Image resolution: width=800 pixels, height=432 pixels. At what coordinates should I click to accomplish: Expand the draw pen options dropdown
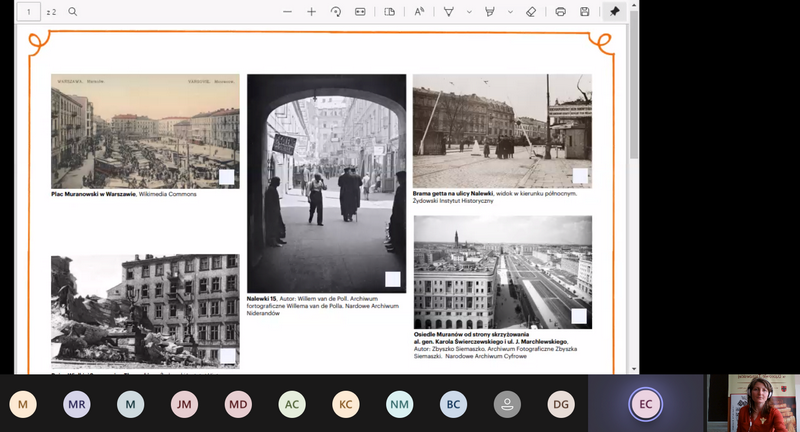468,12
